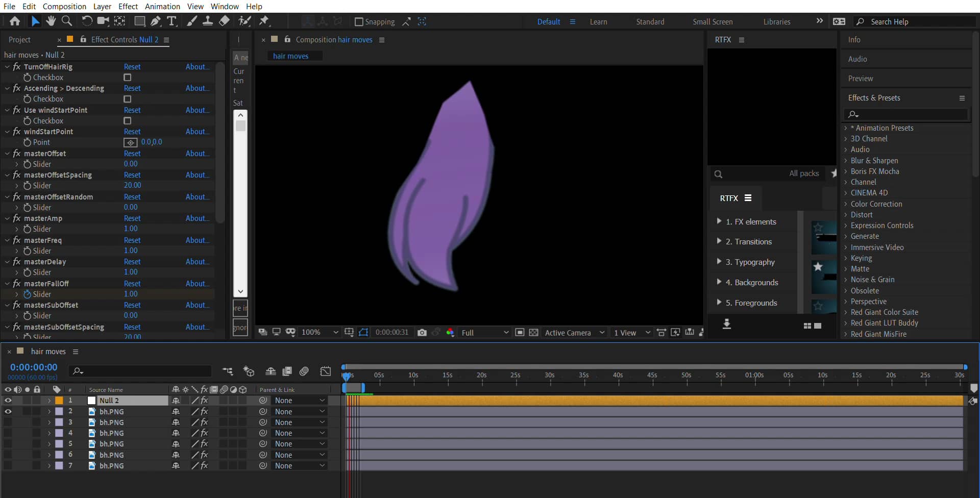The width and height of the screenshot is (980, 498).
Task: Click the masterOffsetSpacing slider value 20.00
Action: (x=133, y=185)
